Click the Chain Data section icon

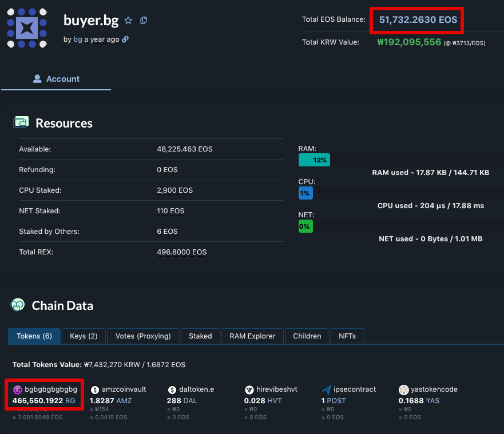(17, 305)
